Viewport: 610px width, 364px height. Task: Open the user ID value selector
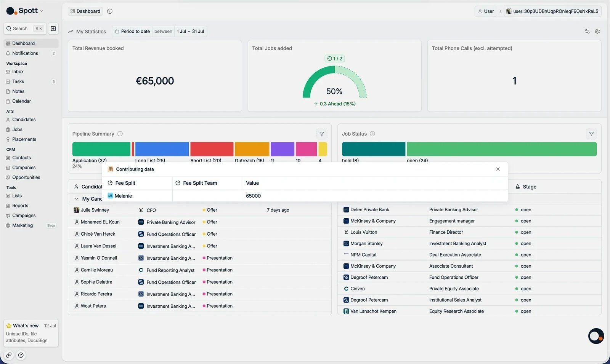pyautogui.click(x=552, y=11)
